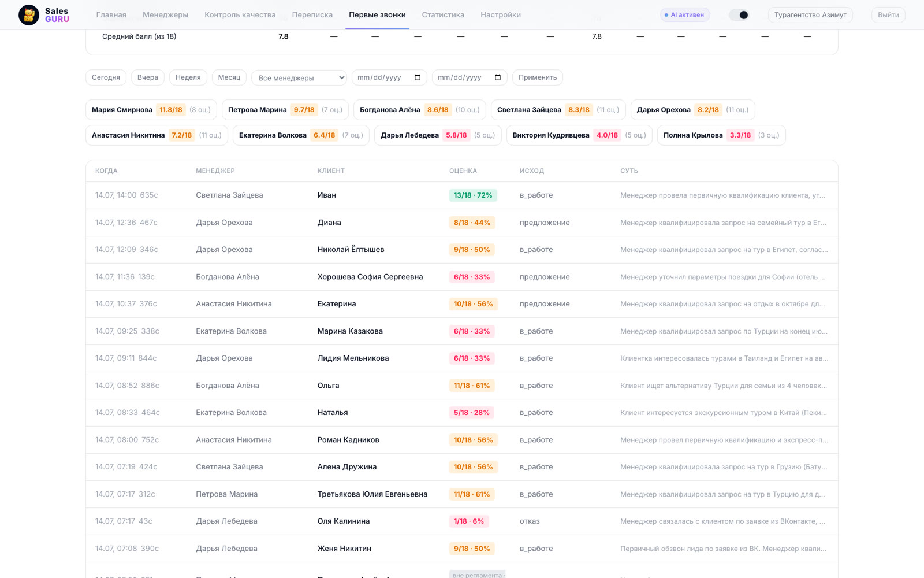Select Богданова Алёна 8.6/18 chip
Screen dimensions: 924x578
pos(420,110)
